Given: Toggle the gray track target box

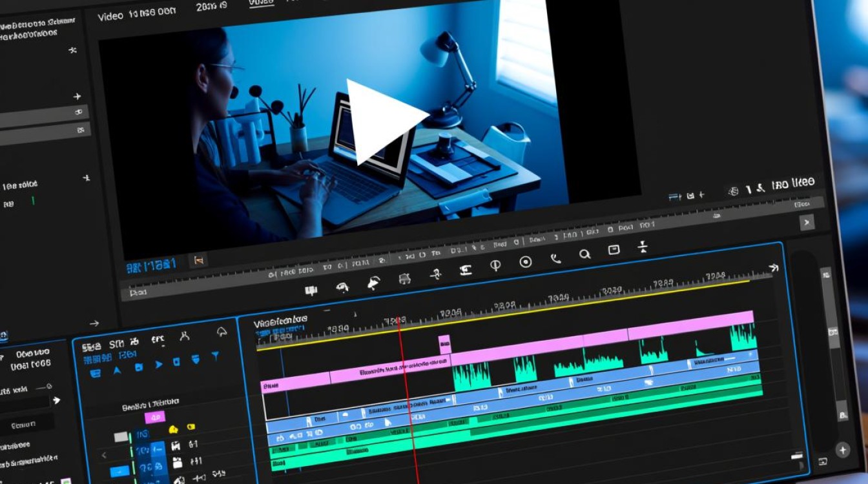Looking at the screenshot, I should click(x=121, y=437).
